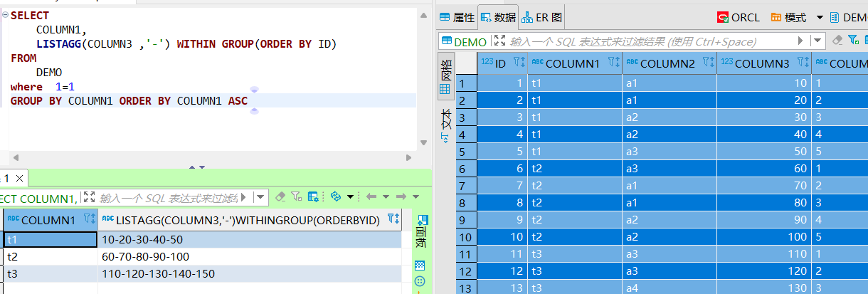Place cursor at end of GROUP BY line in the SQL editor
Viewport: 868px width, 294px height.
[x=249, y=101]
